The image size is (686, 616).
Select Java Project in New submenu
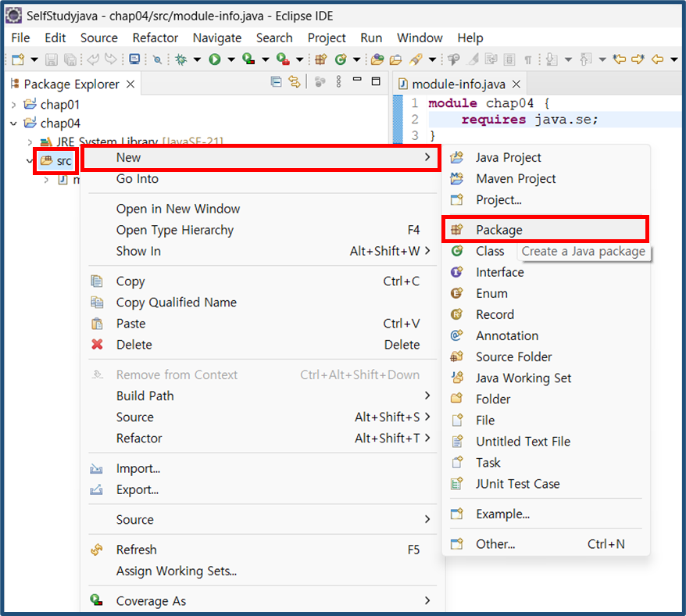546,158
